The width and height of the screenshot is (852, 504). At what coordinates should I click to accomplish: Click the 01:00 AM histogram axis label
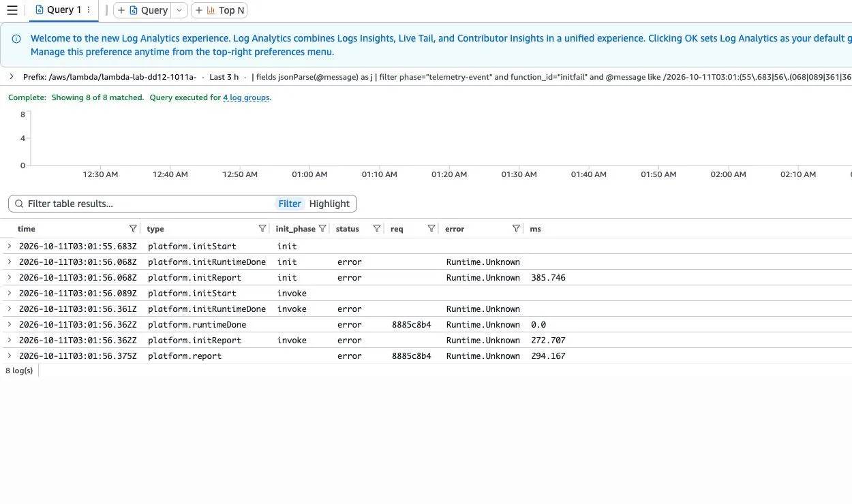coord(309,174)
